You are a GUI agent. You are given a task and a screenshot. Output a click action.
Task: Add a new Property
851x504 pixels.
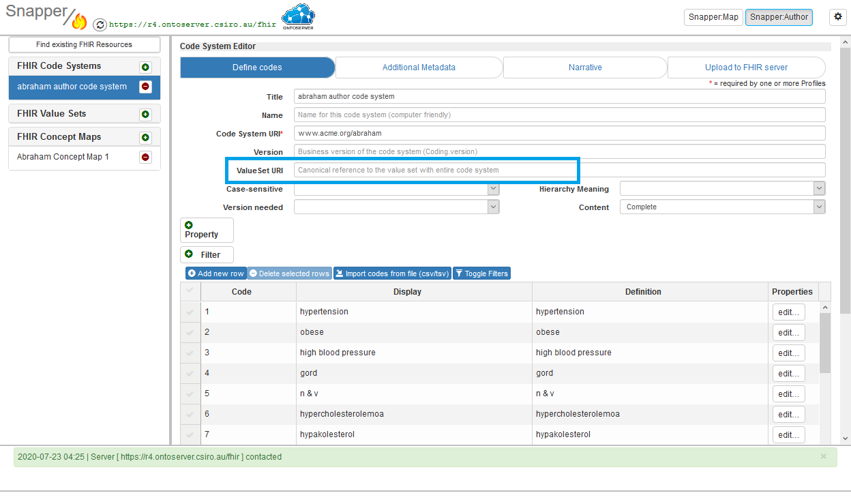[x=207, y=230]
